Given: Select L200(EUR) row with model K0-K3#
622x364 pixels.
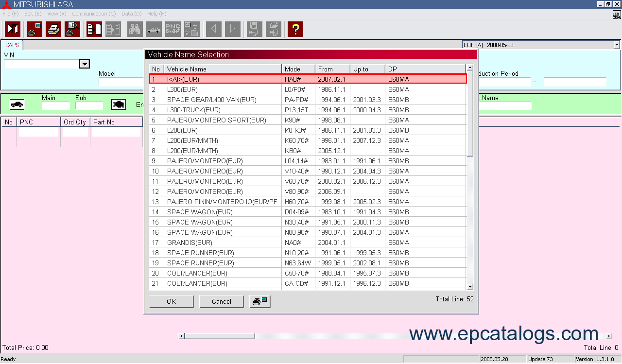Looking at the screenshot, I should 308,130.
